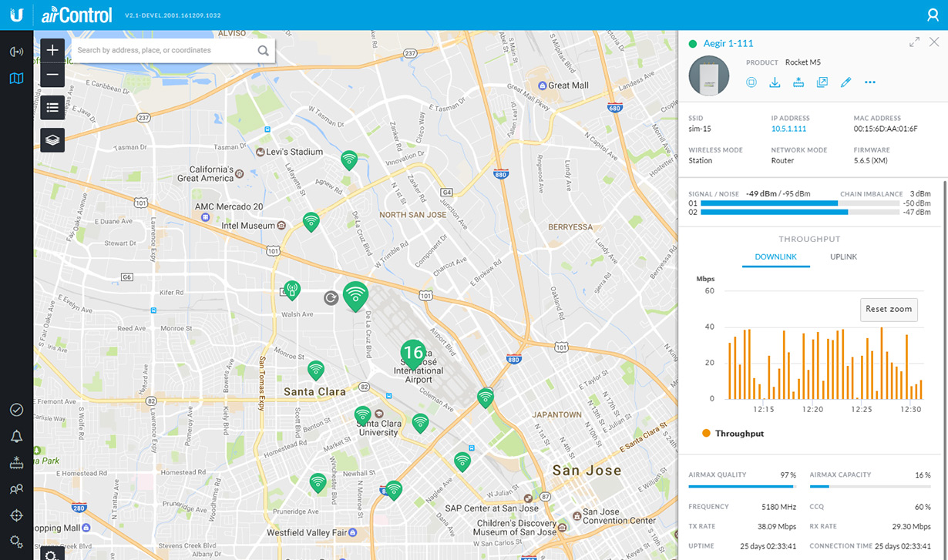948x560 pixels.
Task: Open the IP address 10.5.1.111 link
Action: (x=788, y=129)
